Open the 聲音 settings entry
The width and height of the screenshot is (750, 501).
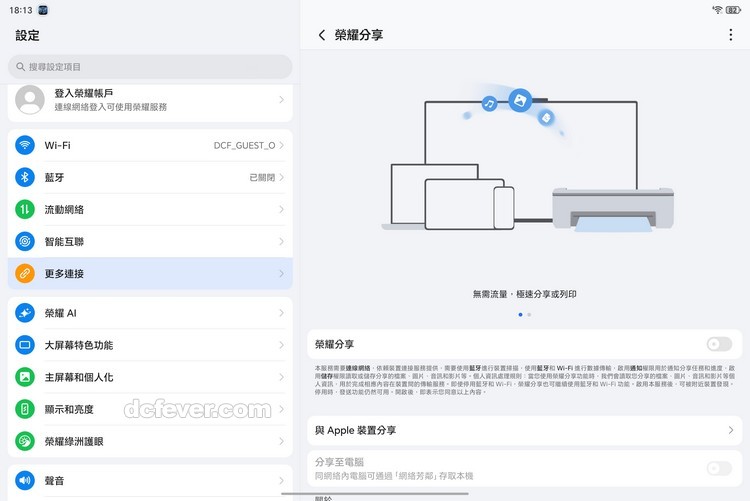150,480
